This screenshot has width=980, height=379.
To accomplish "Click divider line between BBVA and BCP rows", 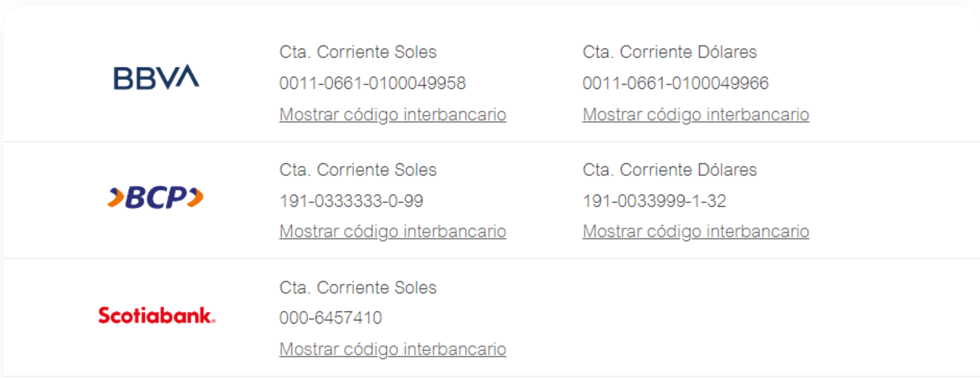I will point(490,141).
